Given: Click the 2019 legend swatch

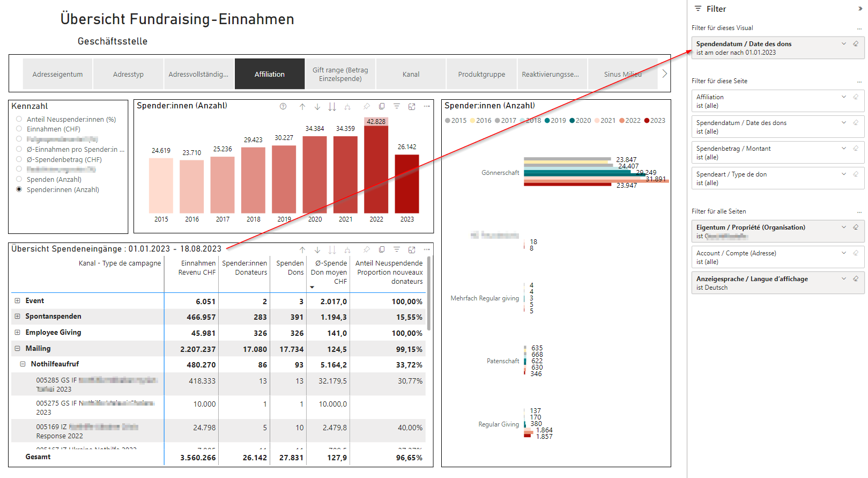Looking at the screenshot, I should 547,121.
